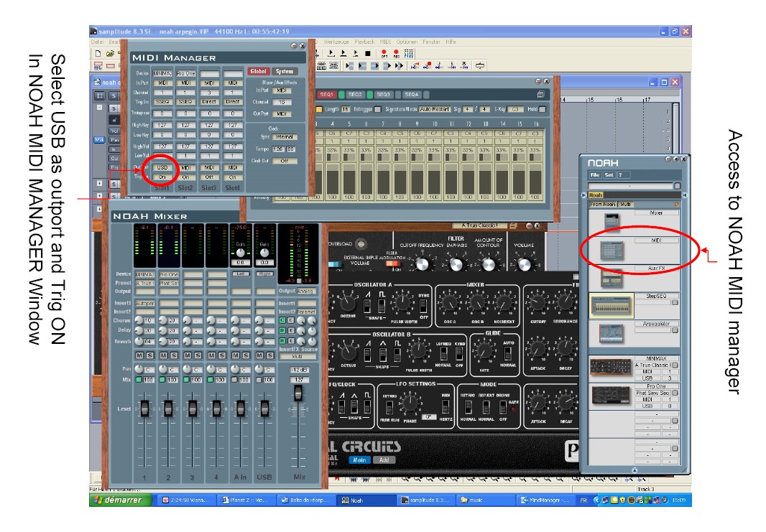Open the Slot1 OutPort USB field in MIDI Manager
This screenshot has width=766, height=532.
coord(162,167)
